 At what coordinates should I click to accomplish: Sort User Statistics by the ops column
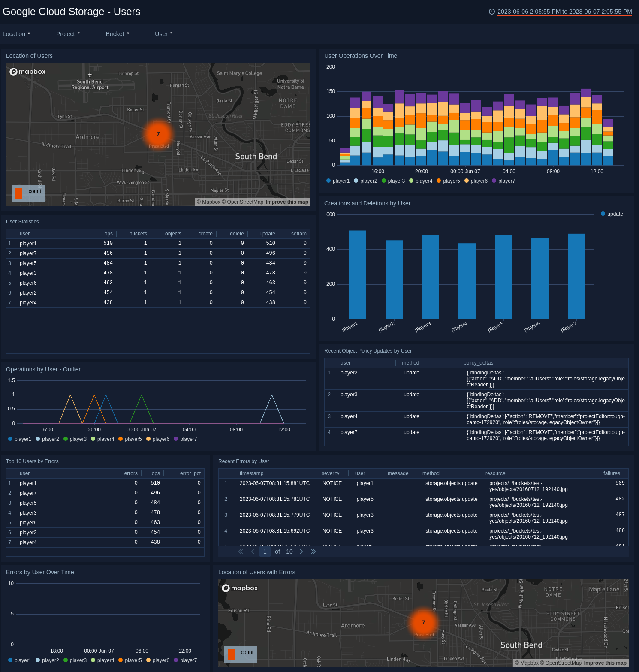pos(109,234)
